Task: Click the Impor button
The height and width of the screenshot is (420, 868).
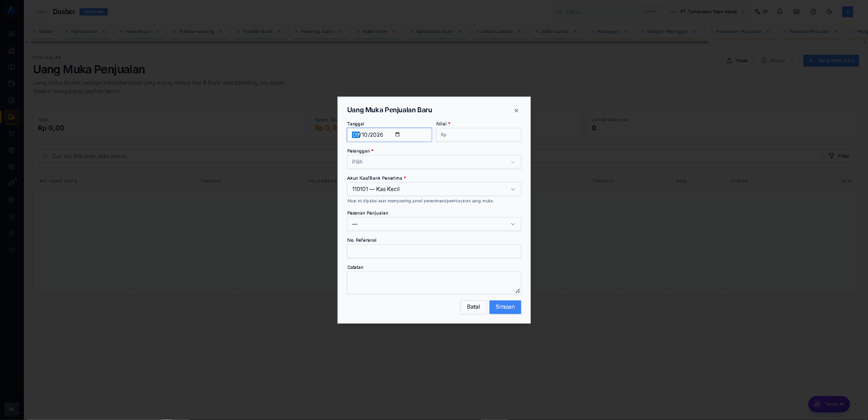Action: tap(737, 61)
